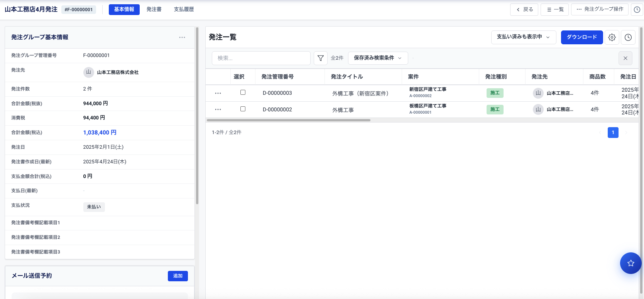Click the #F-00000001 badge
The image size is (644, 299).
click(79, 10)
